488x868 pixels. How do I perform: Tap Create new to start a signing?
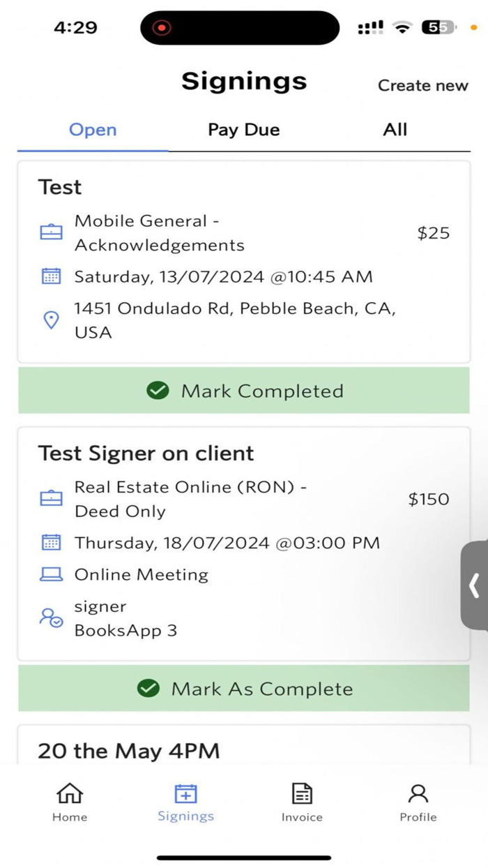click(423, 85)
